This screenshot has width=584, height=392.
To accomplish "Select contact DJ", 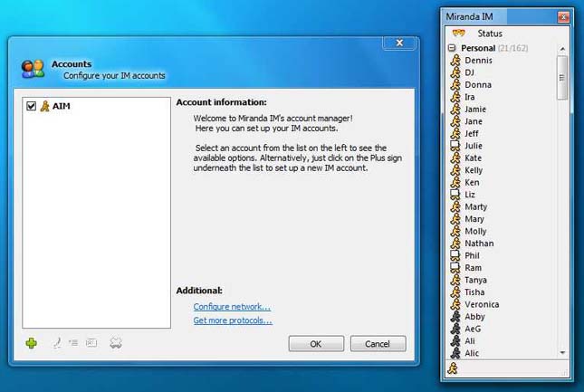I will click(469, 72).
